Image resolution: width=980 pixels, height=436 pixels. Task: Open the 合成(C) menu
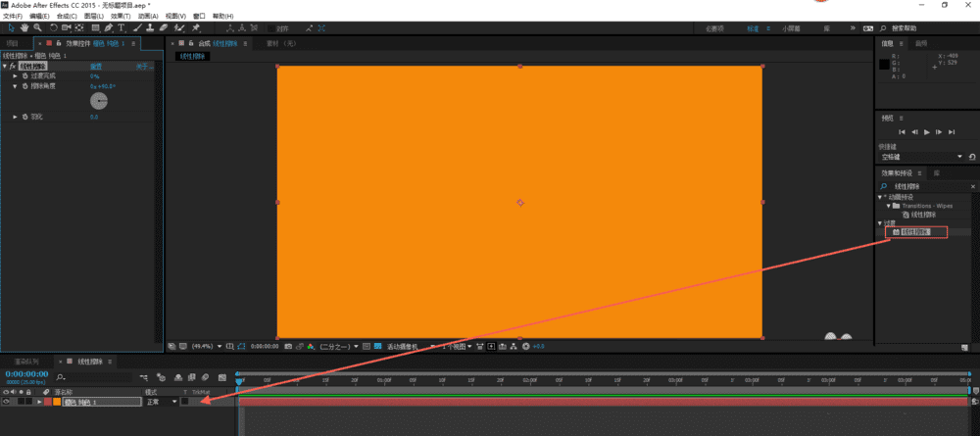(67, 16)
